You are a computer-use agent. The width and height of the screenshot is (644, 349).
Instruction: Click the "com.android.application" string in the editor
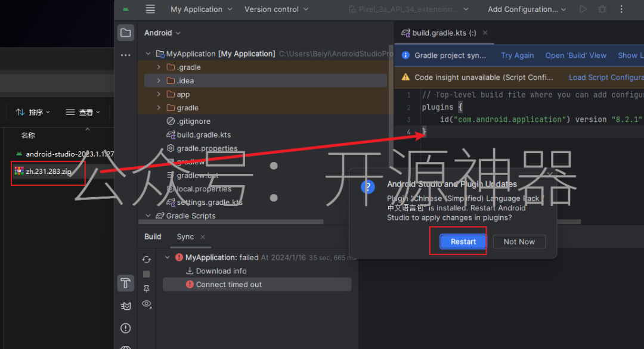click(509, 119)
